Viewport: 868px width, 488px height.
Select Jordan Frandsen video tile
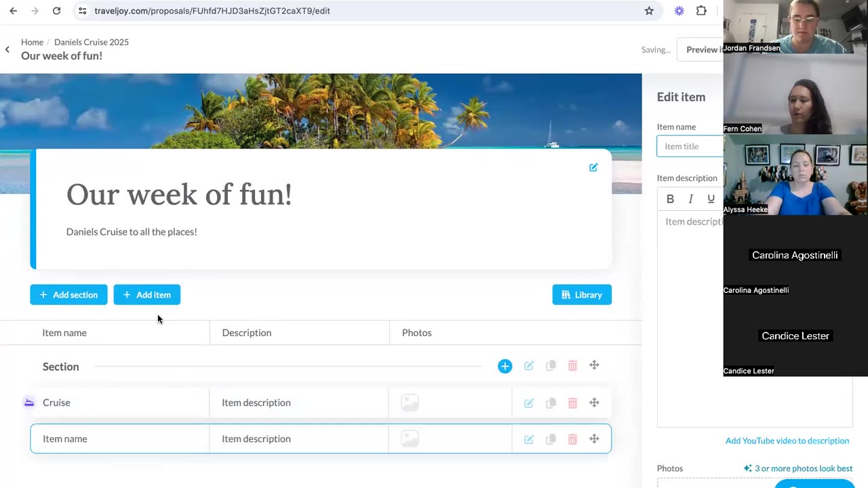point(795,27)
